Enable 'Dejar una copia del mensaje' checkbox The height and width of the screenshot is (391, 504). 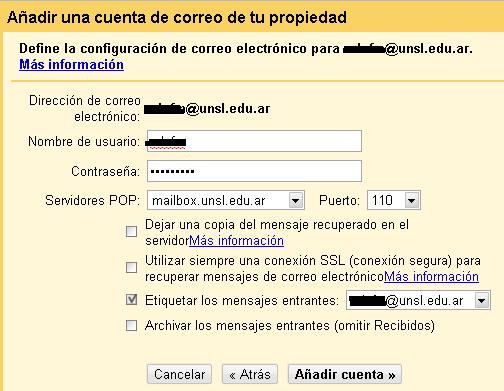pos(131,231)
